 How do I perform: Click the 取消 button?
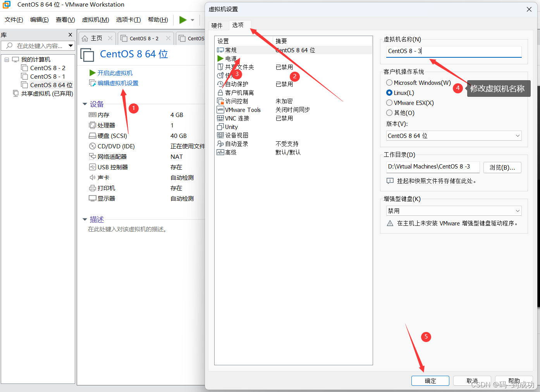click(x=472, y=381)
